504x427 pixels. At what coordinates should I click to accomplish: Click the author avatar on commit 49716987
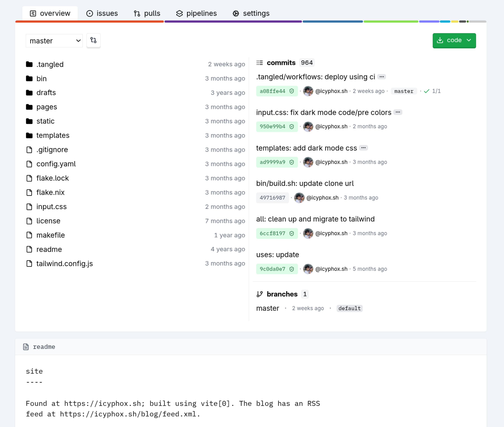click(299, 198)
